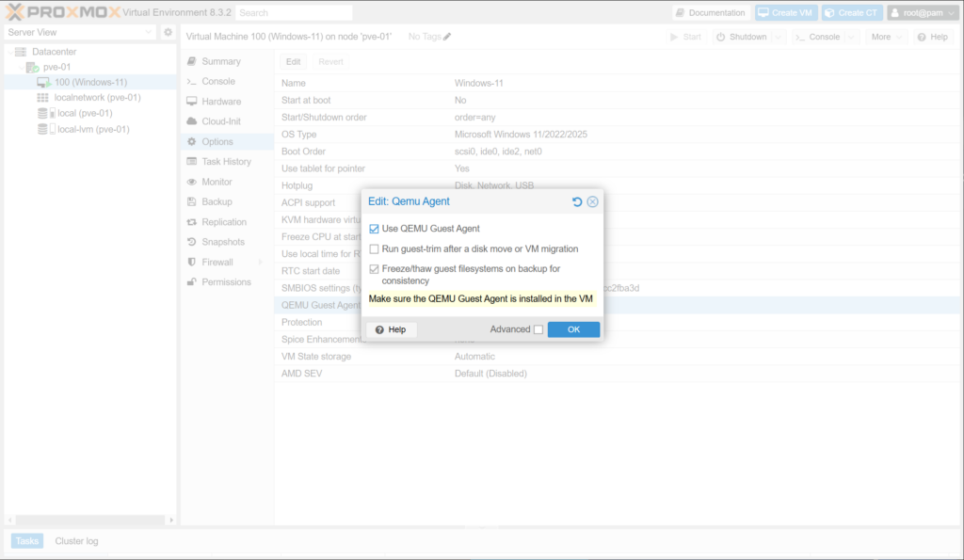Select the Windows-11 VM 100 tree node

(90, 82)
